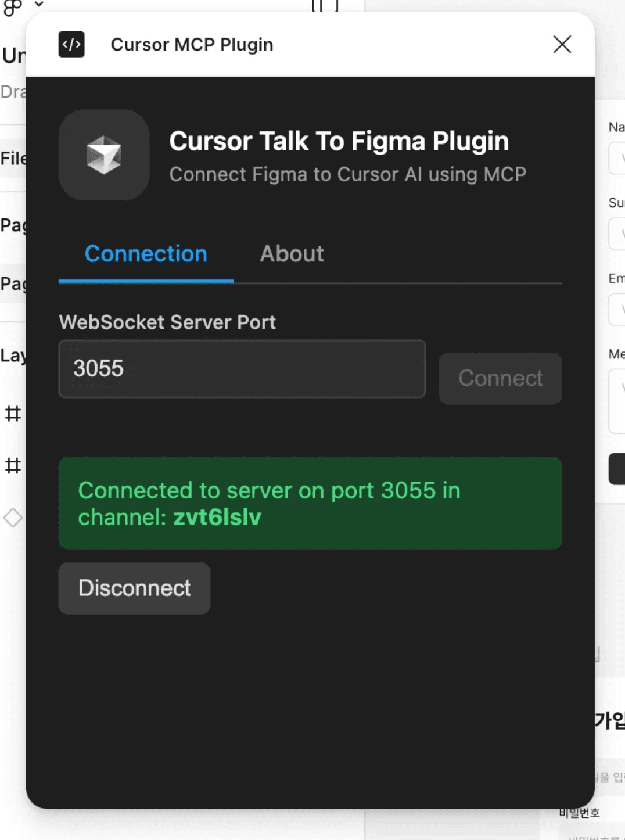Click the dark button at right edge
The height and width of the screenshot is (840, 625).
point(617,468)
